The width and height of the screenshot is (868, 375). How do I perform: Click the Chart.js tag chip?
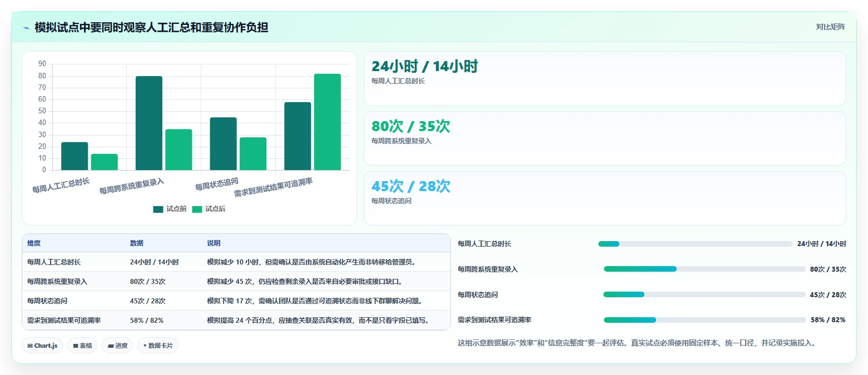click(42, 346)
